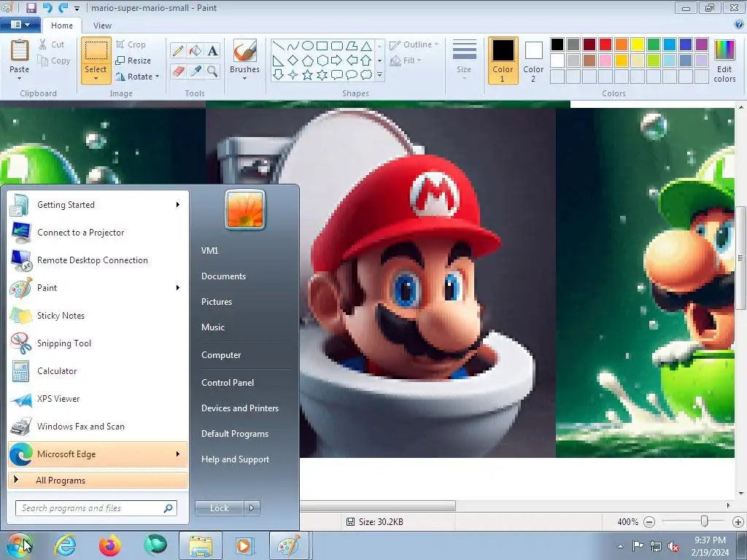
Task: Click Zoom in plus button
Action: (x=738, y=522)
